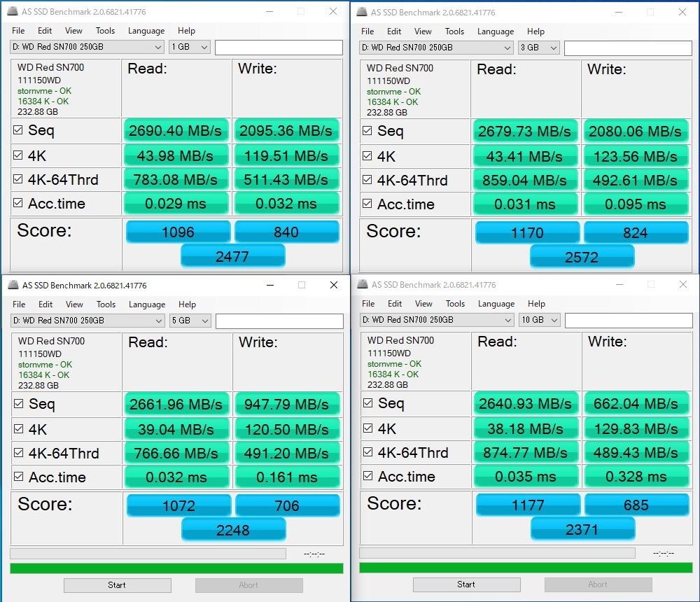Open the 5 GB test size dropdown
700x602 pixels.
[x=190, y=321]
